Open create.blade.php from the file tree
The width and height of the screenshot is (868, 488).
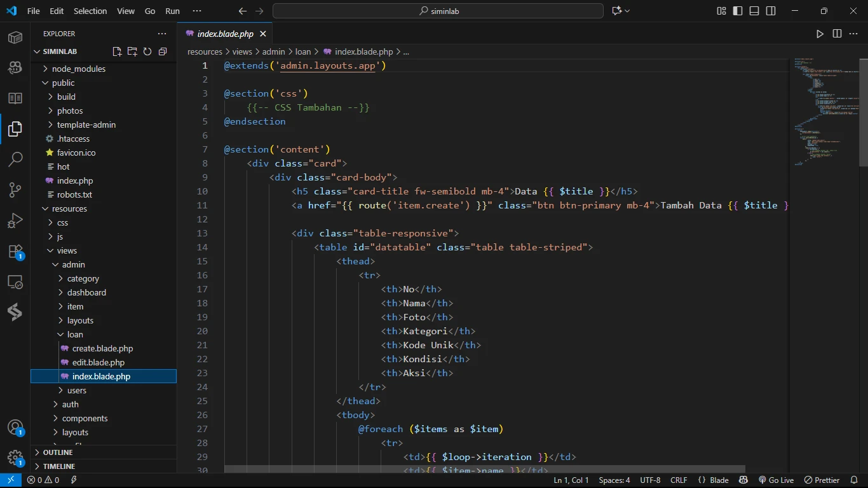coord(102,348)
